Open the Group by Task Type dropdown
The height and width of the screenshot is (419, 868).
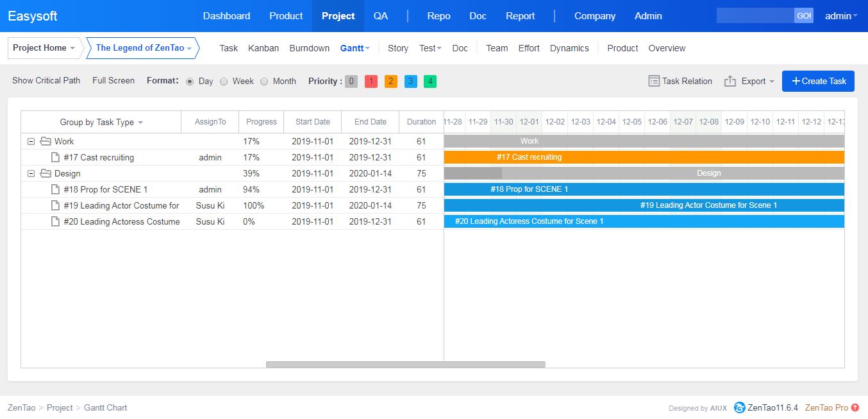101,122
